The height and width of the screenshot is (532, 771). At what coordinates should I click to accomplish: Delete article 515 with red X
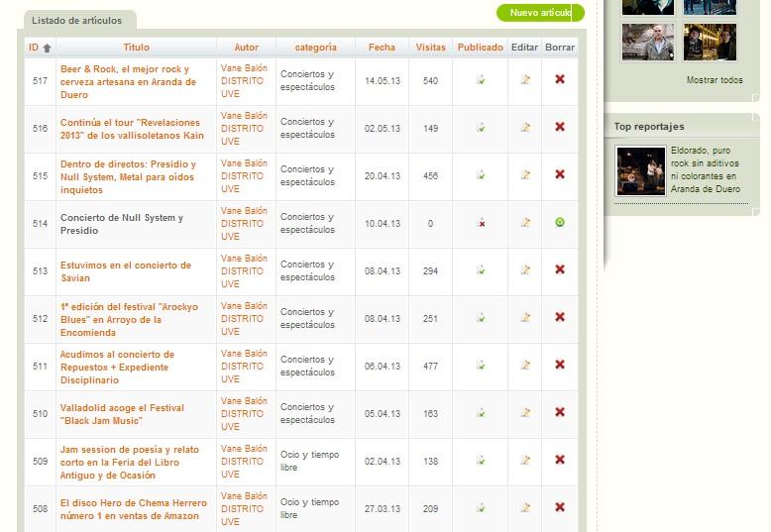pyautogui.click(x=560, y=174)
